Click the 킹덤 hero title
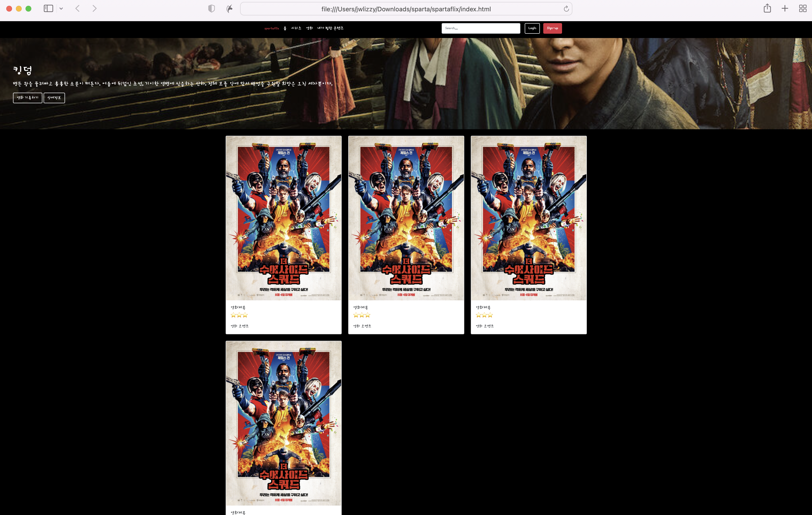Screen dimensions: 812x515 tap(23, 70)
